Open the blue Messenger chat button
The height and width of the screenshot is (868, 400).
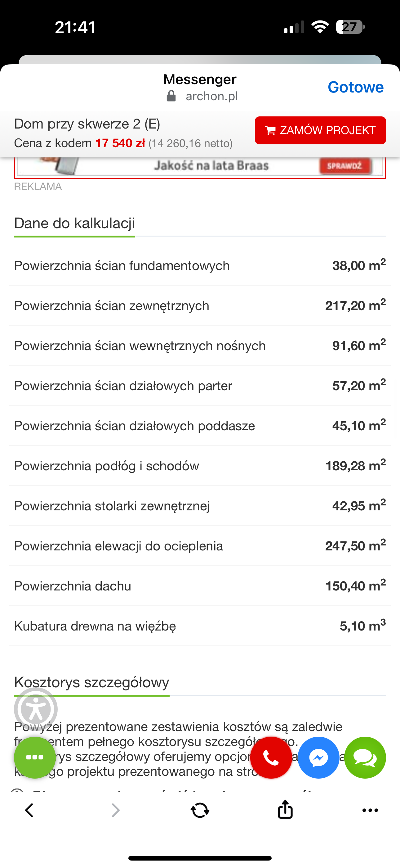318,757
